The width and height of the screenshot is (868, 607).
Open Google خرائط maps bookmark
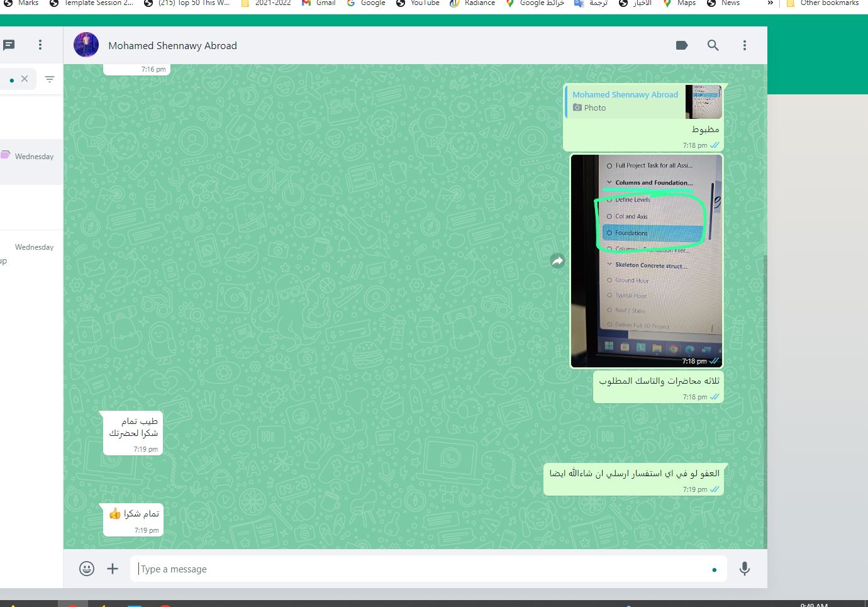coord(535,3)
